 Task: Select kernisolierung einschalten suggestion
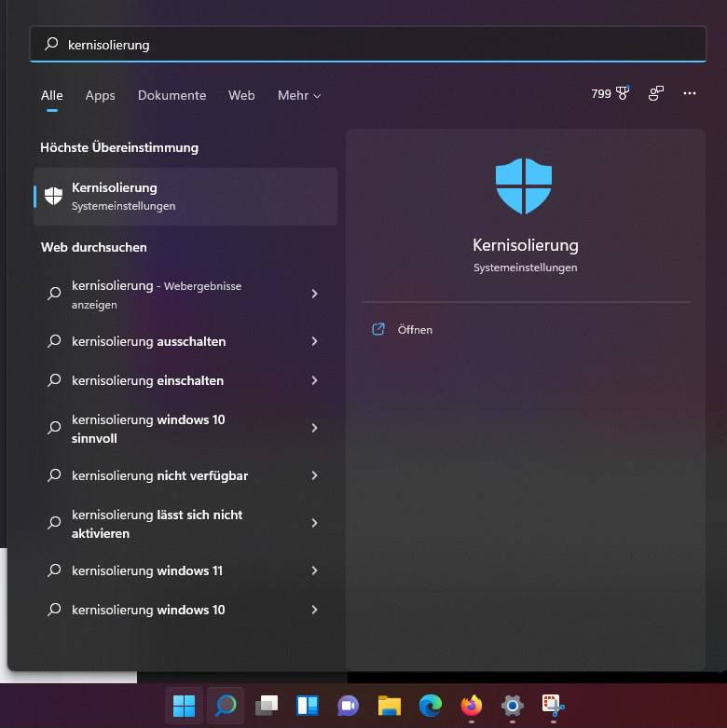pos(185,380)
